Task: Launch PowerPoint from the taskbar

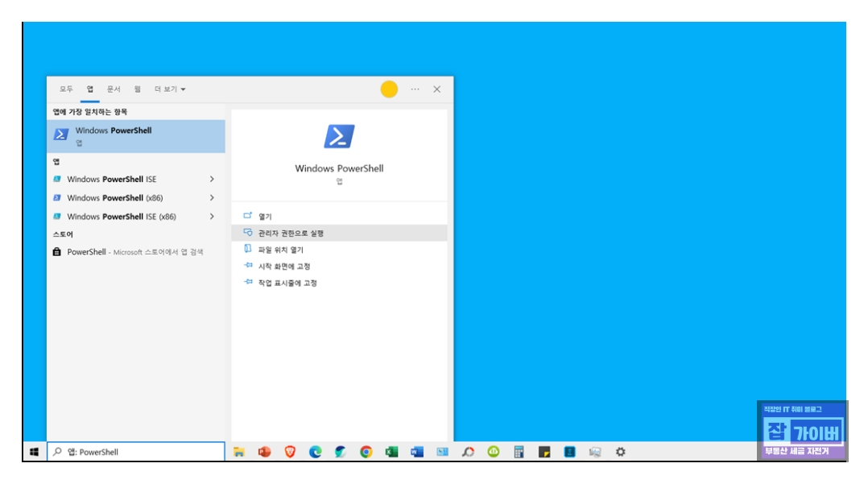Action: pos(265,452)
